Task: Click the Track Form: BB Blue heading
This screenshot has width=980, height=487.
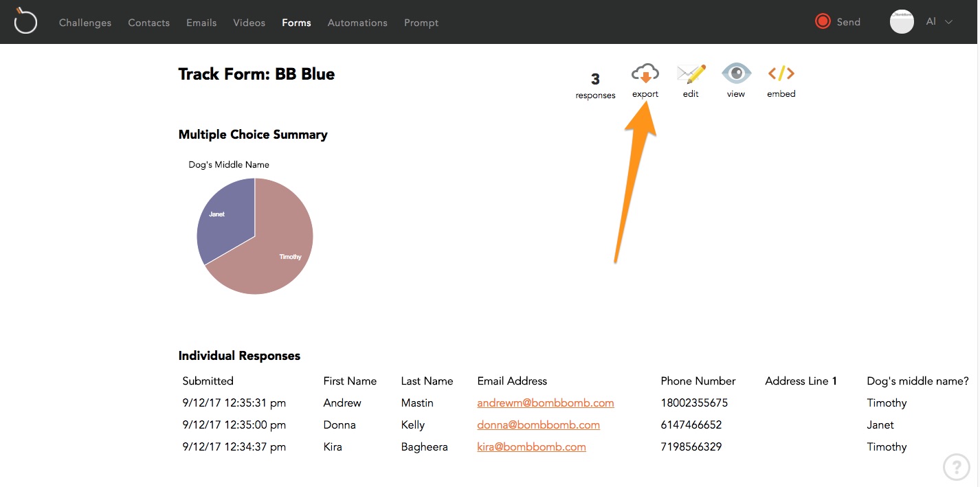Action: point(256,74)
